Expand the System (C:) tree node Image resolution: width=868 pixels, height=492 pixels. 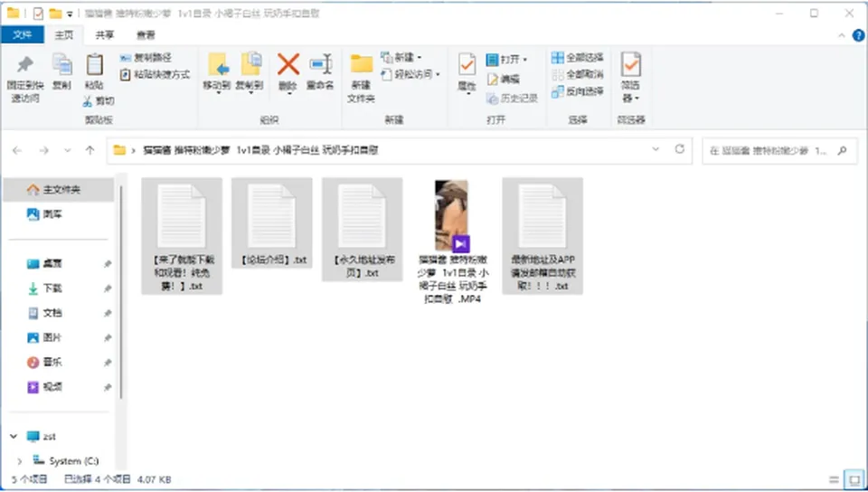click(x=20, y=460)
